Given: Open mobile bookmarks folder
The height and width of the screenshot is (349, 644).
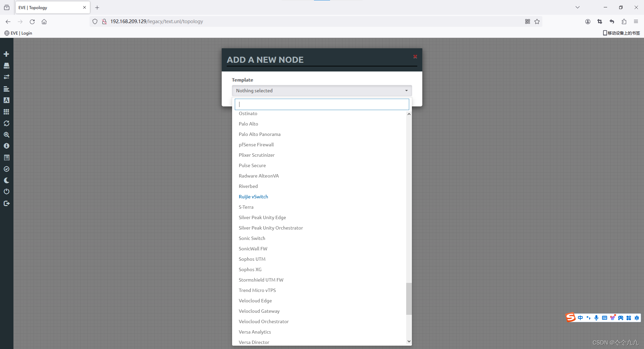Looking at the screenshot, I should click(622, 33).
